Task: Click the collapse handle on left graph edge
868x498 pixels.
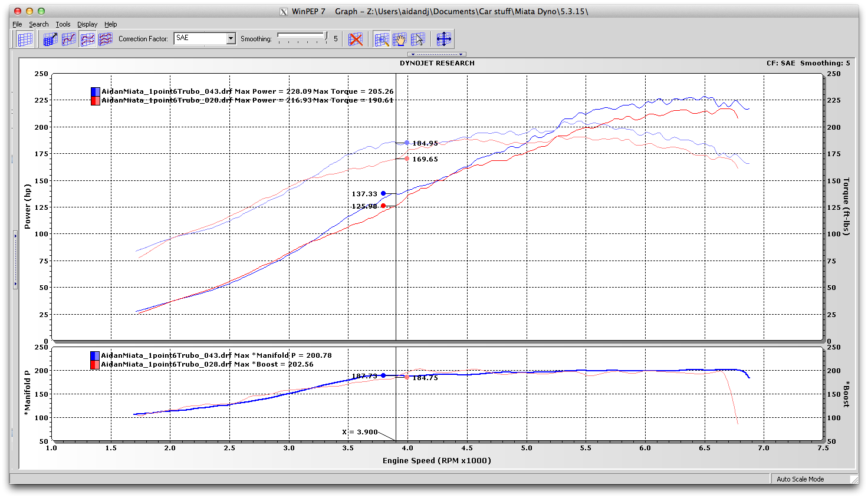Action: (15, 259)
